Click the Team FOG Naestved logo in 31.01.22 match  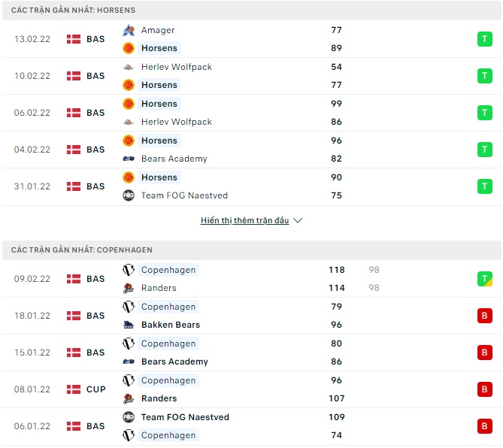tap(129, 195)
